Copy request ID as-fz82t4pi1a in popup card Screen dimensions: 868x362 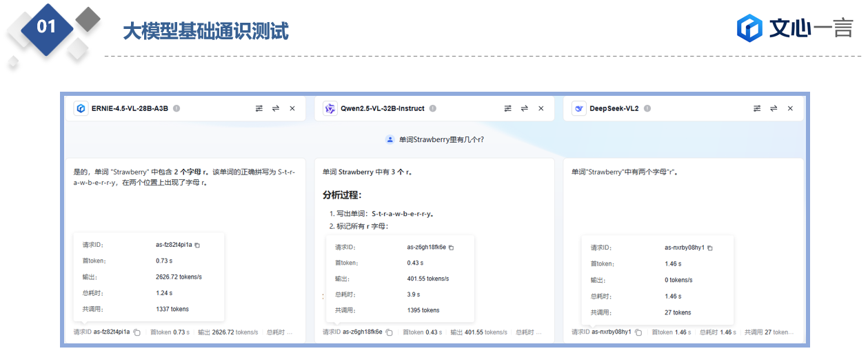click(x=197, y=245)
